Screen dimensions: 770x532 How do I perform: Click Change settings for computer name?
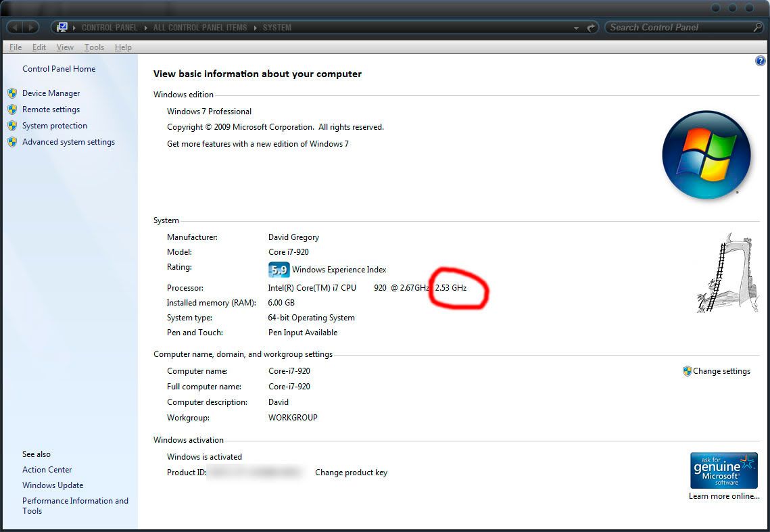click(721, 371)
